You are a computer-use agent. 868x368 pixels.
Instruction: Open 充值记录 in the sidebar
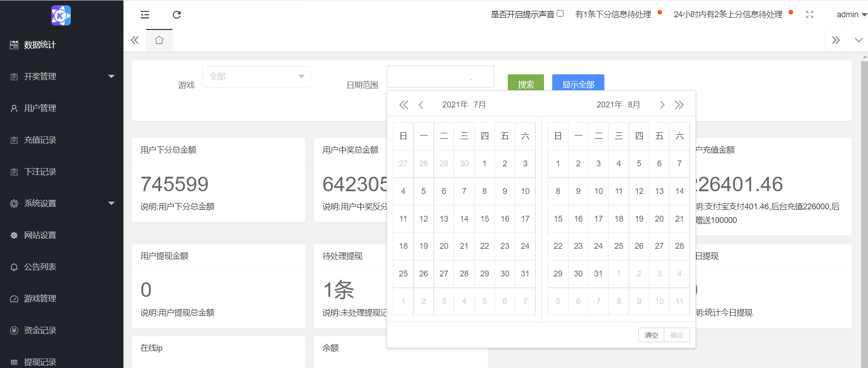(62, 140)
